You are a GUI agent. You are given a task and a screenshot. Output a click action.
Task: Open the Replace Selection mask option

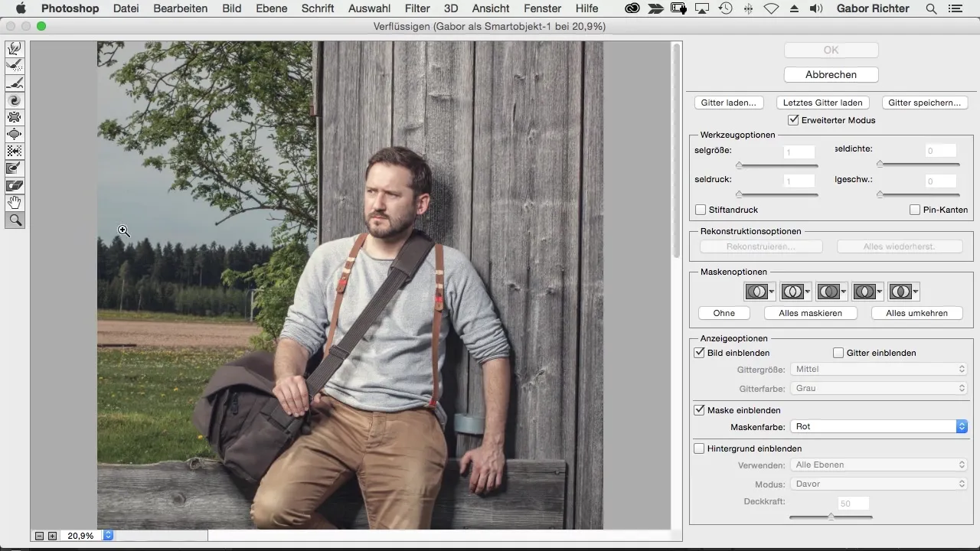point(759,292)
